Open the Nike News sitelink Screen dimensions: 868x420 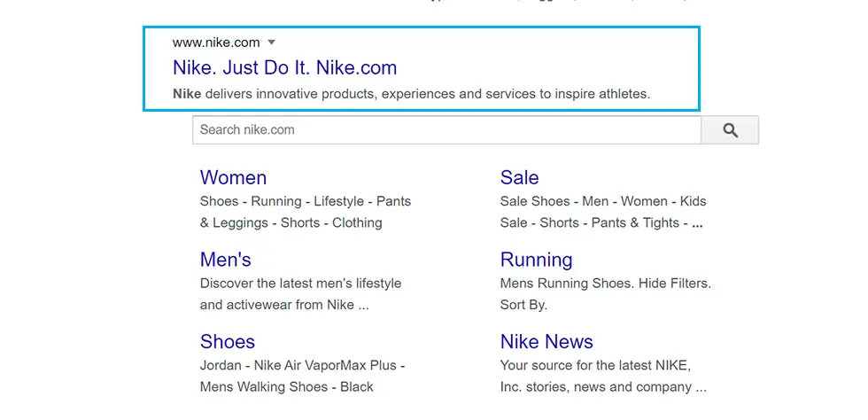click(546, 341)
